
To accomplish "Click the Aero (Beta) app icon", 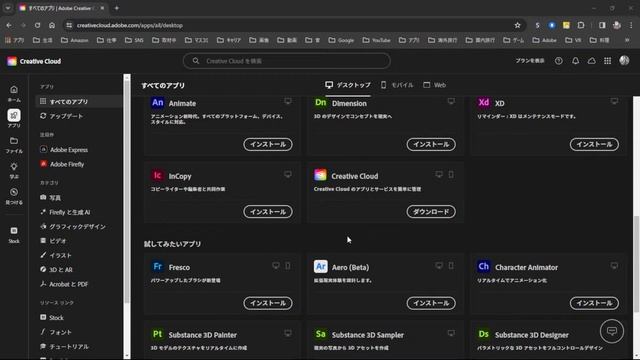I will click(320, 267).
